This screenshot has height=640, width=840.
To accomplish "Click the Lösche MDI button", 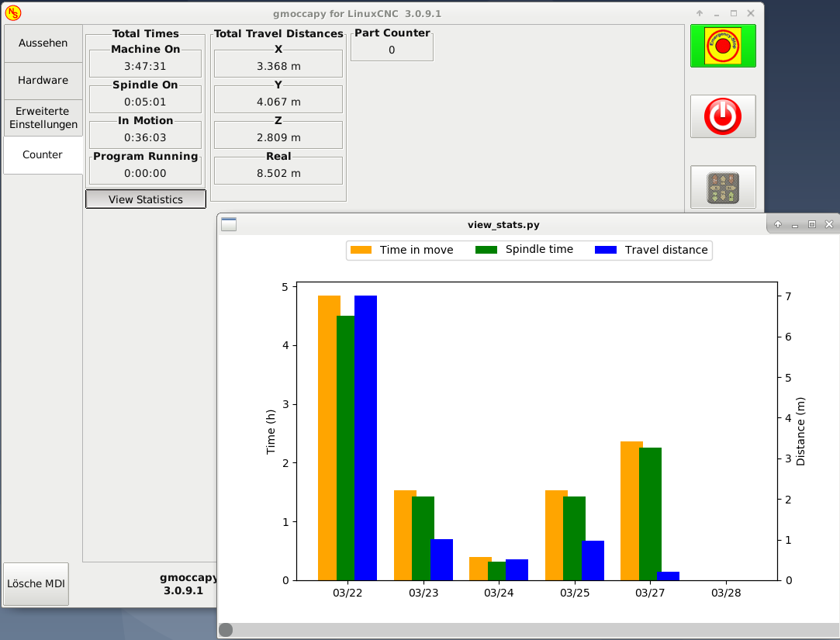I will click(36, 583).
